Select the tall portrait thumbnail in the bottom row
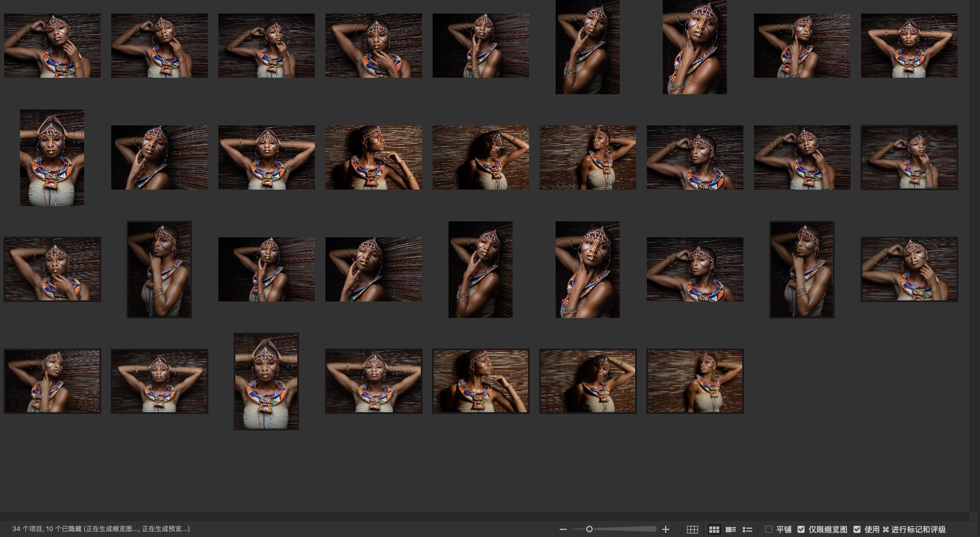Screen dimensions: 980x537 pyautogui.click(x=266, y=381)
